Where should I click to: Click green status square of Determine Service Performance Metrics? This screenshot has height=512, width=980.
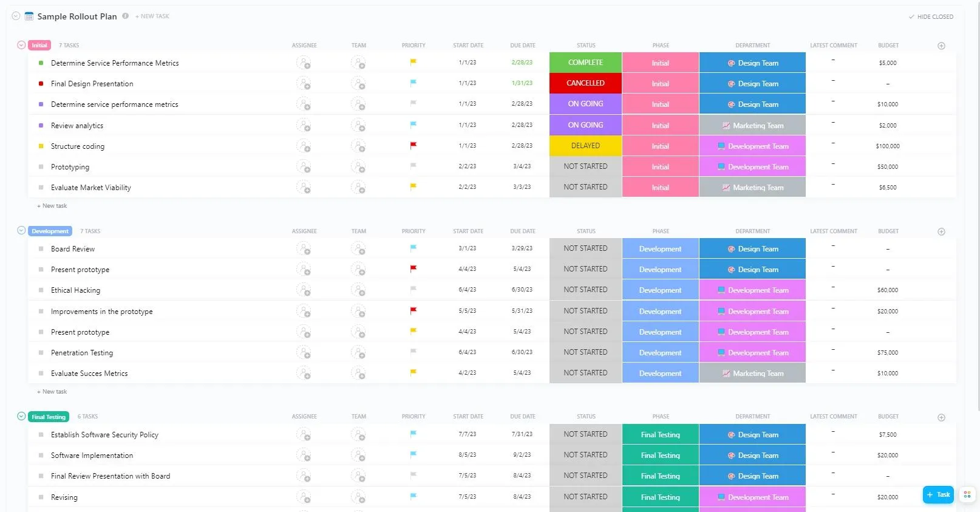[x=41, y=63]
